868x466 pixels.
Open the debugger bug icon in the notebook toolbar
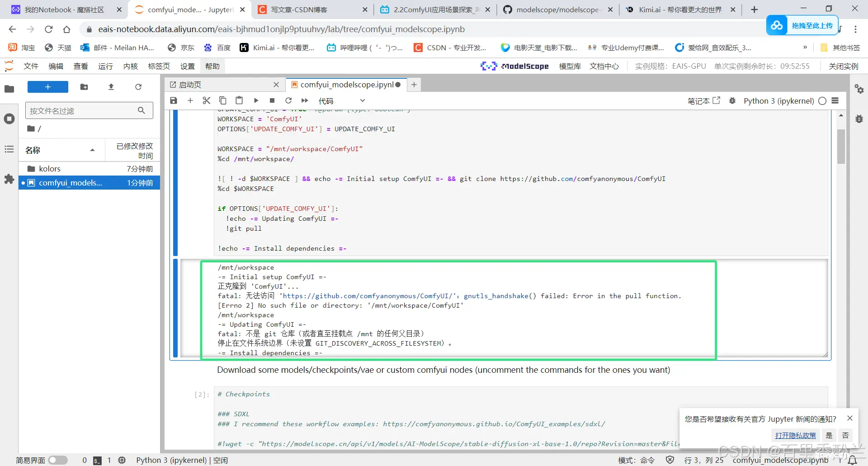[x=732, y=100]
